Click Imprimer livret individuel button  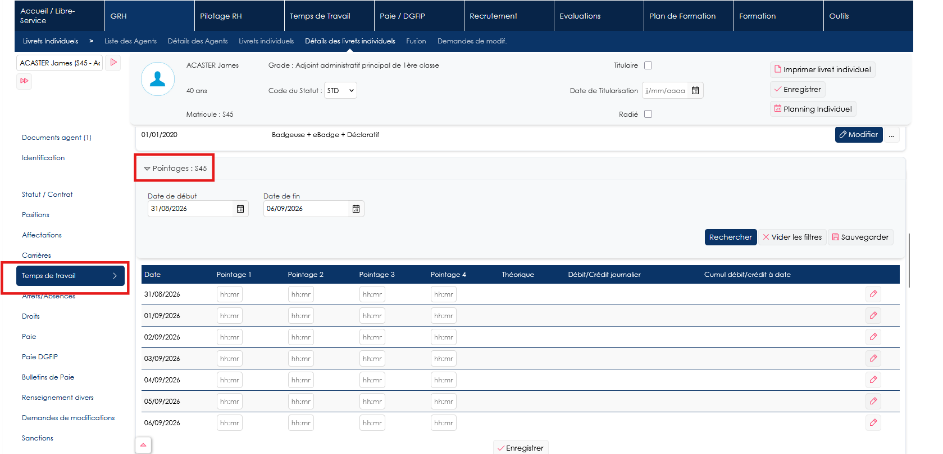(823, 69)
